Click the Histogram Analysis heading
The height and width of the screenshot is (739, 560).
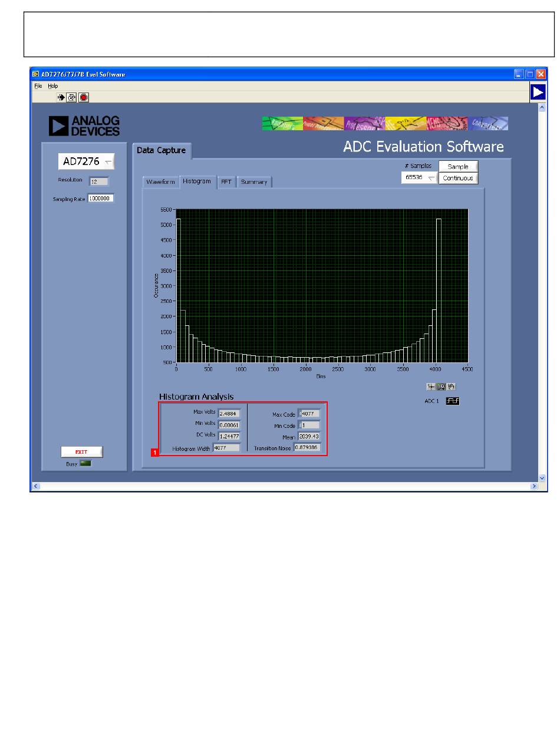[x=196, y=397]
